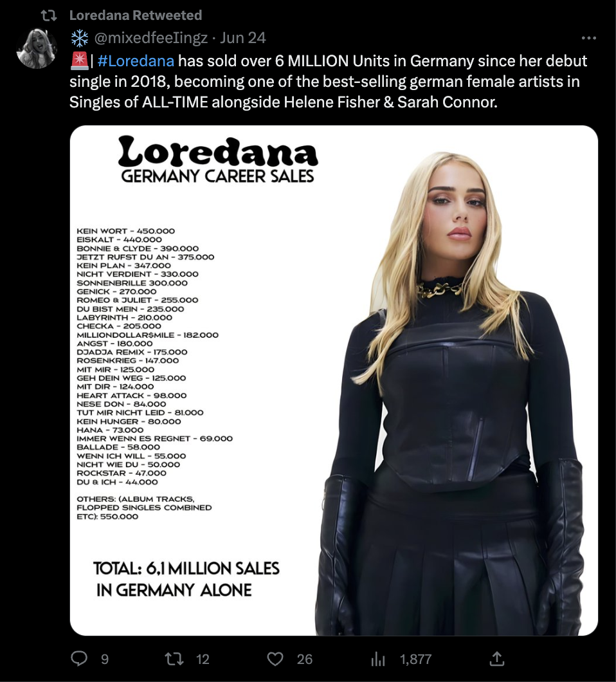This screenshot has width=616, height=682.
Task: Click the reply count 9
Action: point(105,659)
